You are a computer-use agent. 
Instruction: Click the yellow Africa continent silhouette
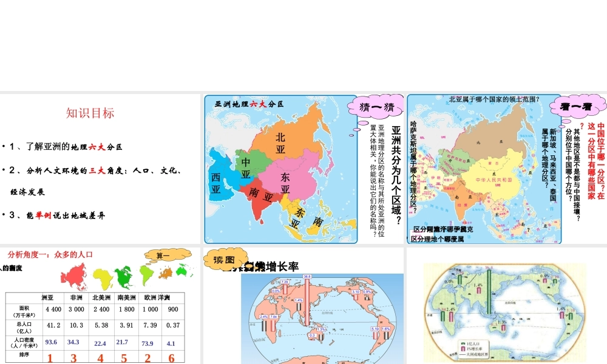tap(103, 278)
